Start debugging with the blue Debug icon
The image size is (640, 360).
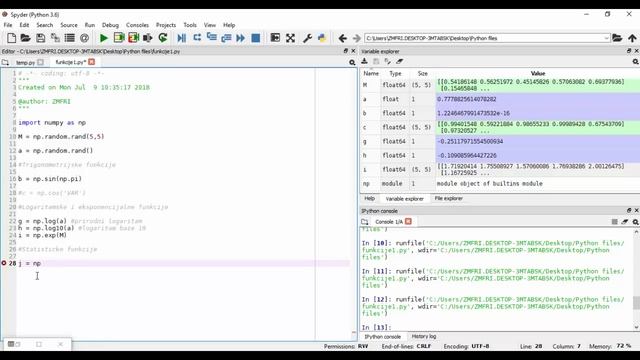pos(182,38)
